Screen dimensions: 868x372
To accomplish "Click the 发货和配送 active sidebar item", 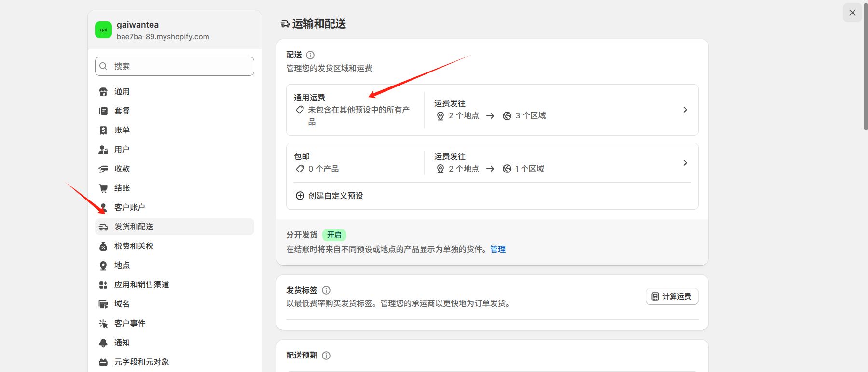I will tap(175, 227).
